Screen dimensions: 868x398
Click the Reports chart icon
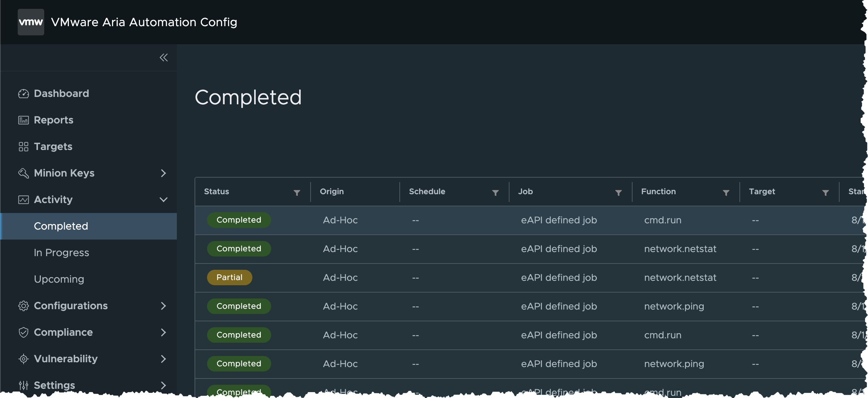tap(24, 120)
